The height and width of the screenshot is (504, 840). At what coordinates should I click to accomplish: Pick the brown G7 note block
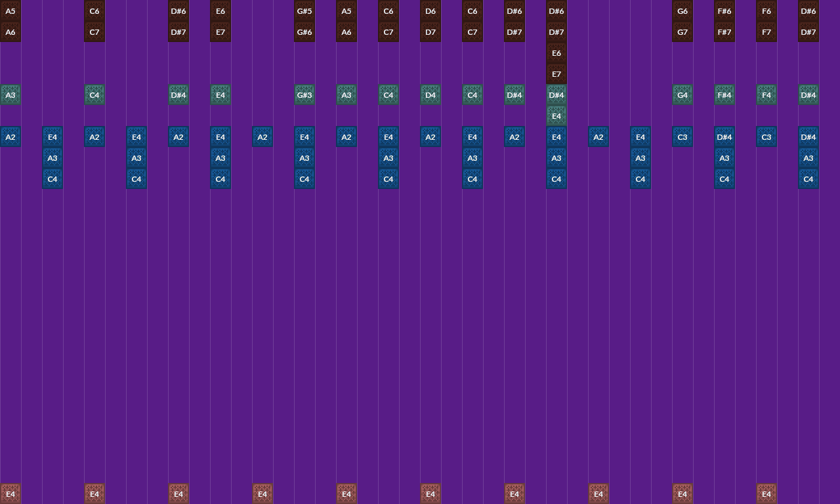pos(682,31)
